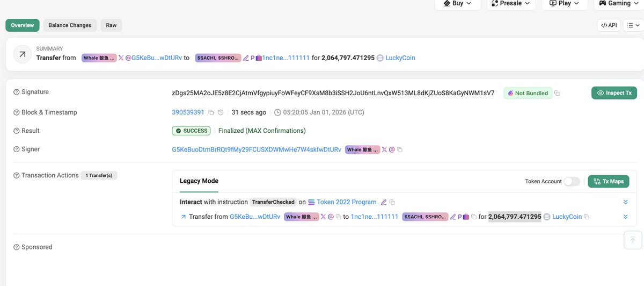The image size is (644, 286).
Task: Open Tx Maps
Action: tap(609, 182)
